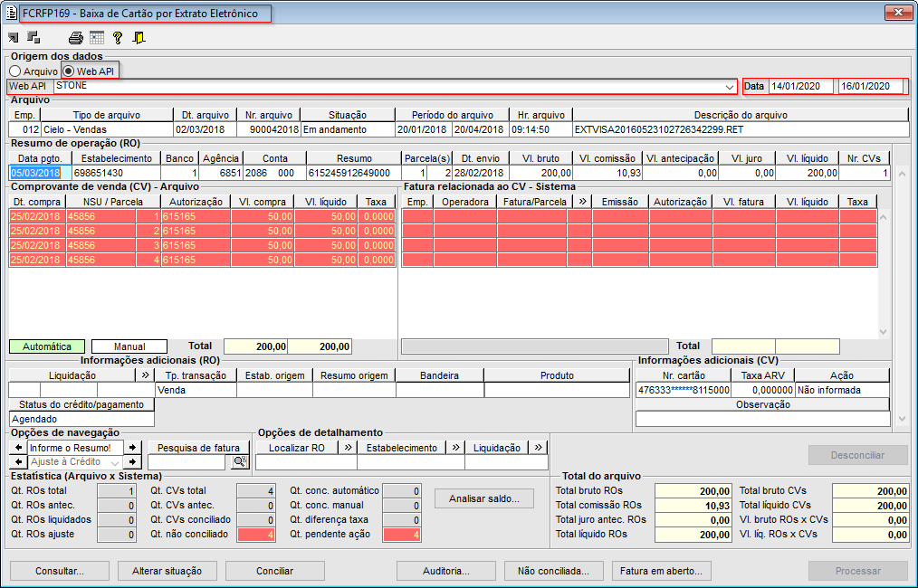Select the Arquivo radio button
918x588 pixels.
[15, 71]
